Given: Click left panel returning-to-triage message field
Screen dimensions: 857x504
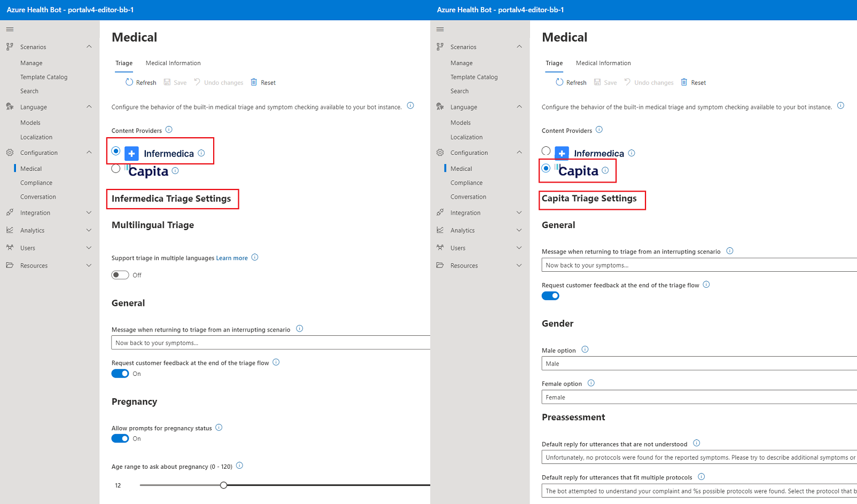Looking at the screenshot, I should point(271,343).
